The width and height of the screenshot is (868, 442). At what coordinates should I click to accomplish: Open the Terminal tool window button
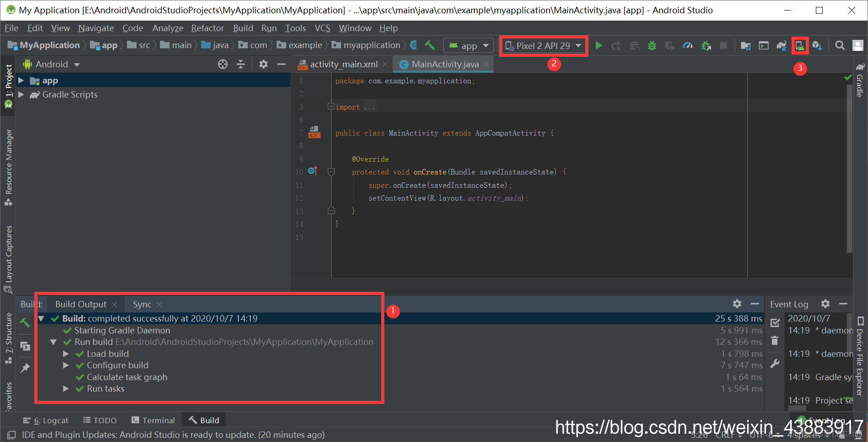click(x=153, y=420)
